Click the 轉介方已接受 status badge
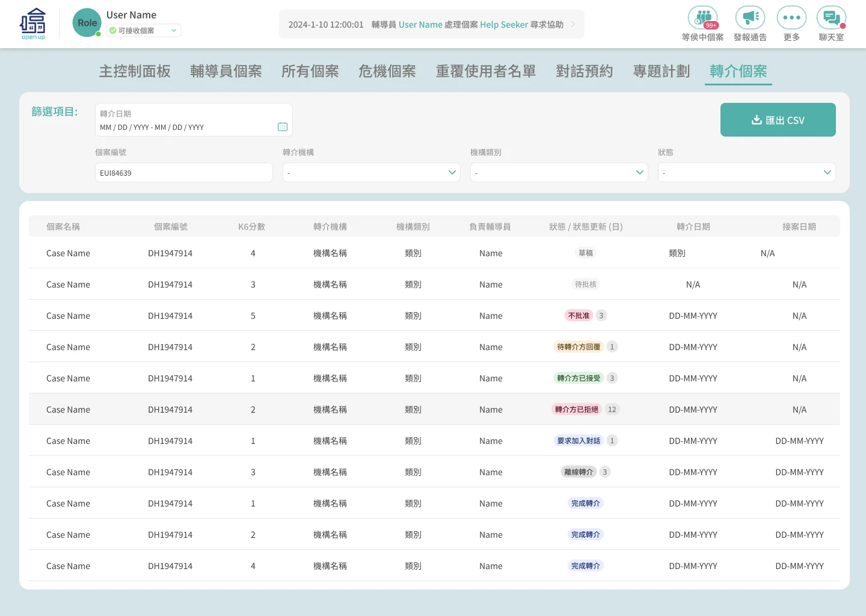The height and width of the screenshot is (616, 866). 579,378
